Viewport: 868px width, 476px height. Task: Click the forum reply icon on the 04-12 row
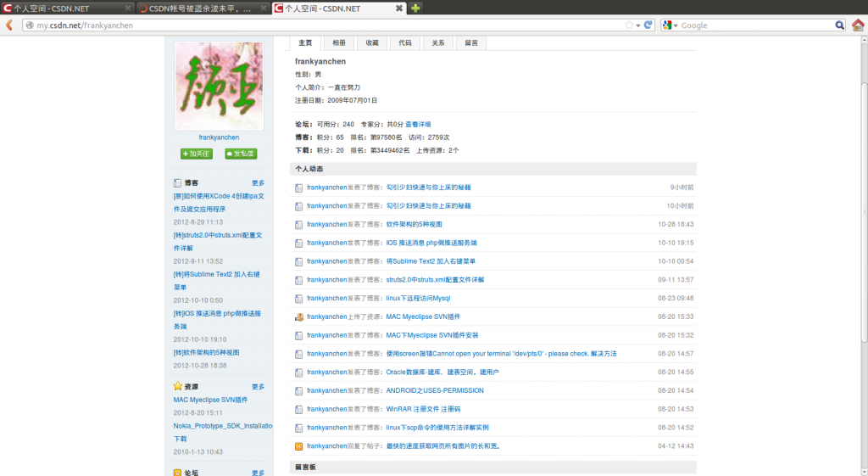[x=299, y=446]
